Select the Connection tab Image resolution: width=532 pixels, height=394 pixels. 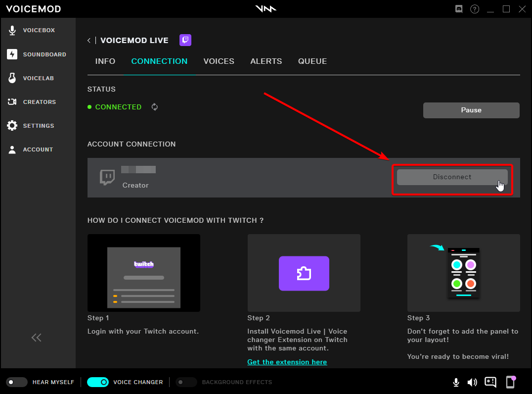(x=159, y=61)
